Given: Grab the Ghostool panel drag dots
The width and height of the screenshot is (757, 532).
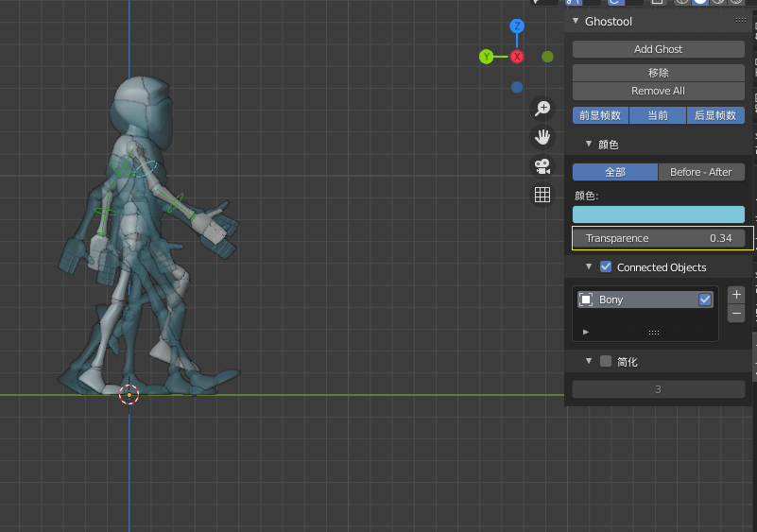Looking at the screenshot, I should 741,20.
